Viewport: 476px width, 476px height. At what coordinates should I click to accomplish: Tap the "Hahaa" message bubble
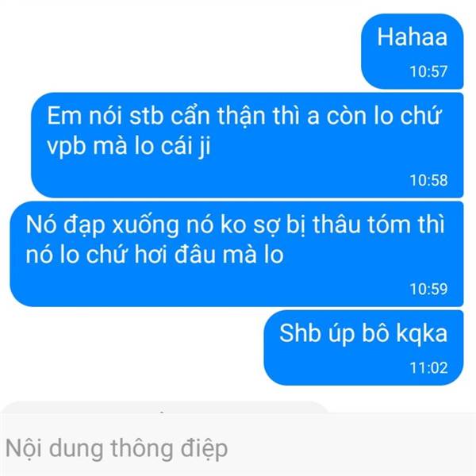click(x=413, y=52)
